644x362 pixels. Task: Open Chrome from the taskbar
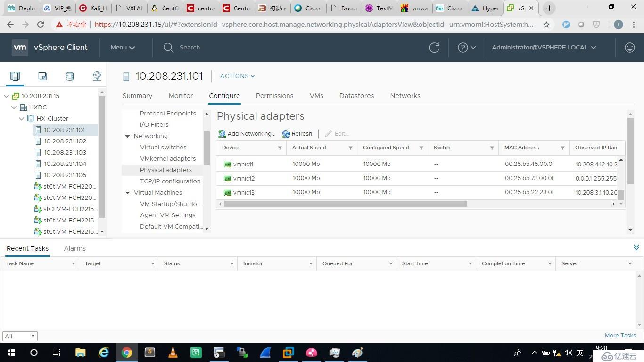[126, 353]
